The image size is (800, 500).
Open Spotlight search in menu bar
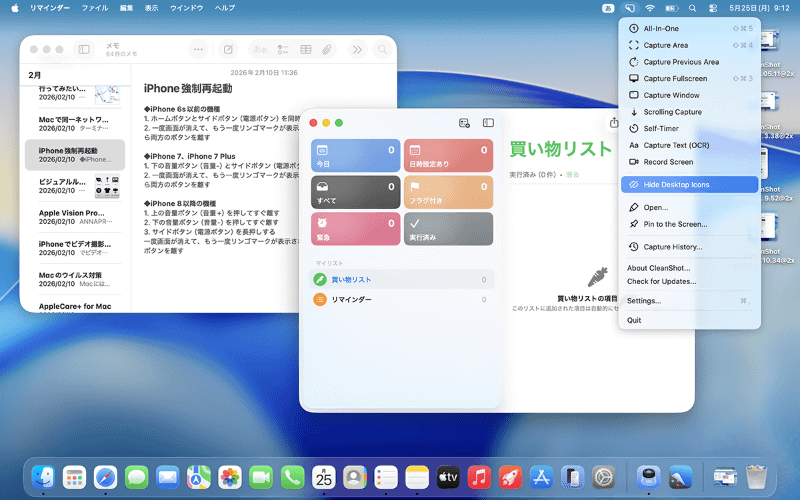coord(692,8)
